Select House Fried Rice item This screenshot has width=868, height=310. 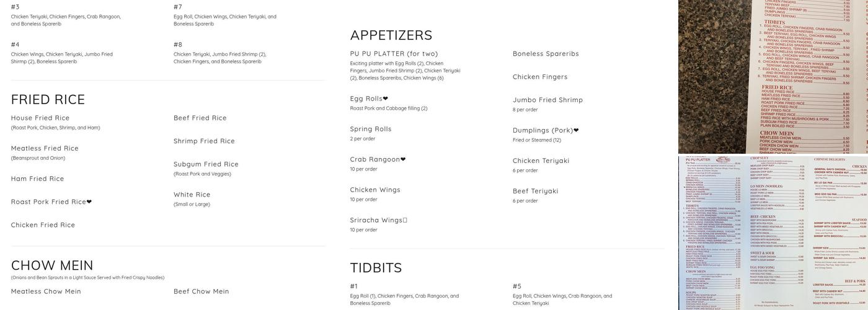pyautogui.click(x=40, y=118)
